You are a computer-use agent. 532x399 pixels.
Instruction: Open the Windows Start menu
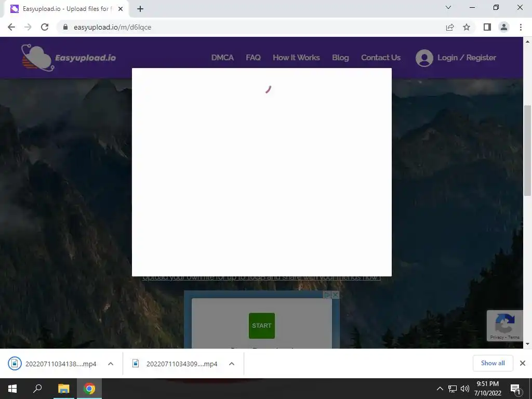pyautogui.click(x=12, y=389)
